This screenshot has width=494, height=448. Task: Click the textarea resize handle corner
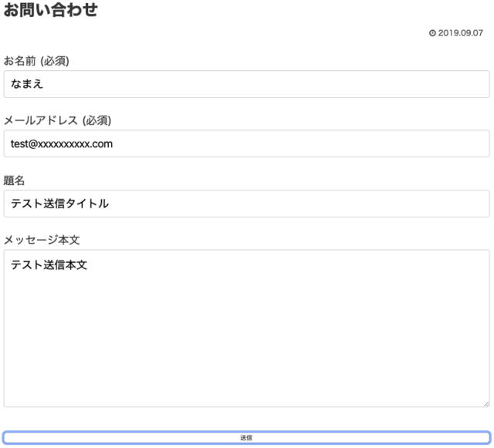(486, 404)
